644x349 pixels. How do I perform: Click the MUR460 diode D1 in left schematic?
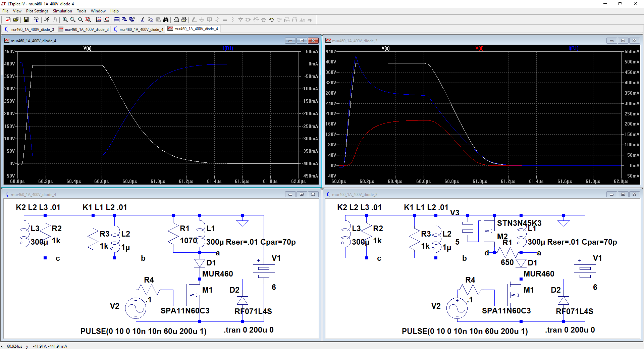coord(200,263)
